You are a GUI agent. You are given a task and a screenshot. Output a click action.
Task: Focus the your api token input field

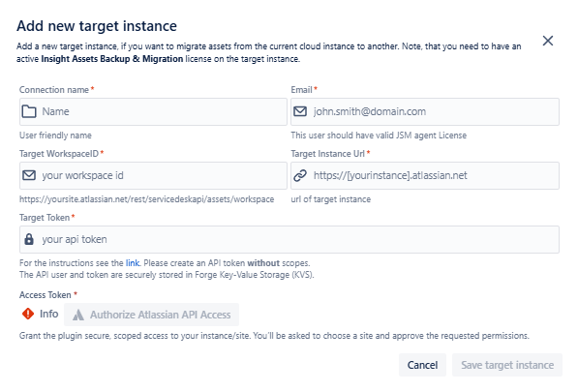click(289, 239)
